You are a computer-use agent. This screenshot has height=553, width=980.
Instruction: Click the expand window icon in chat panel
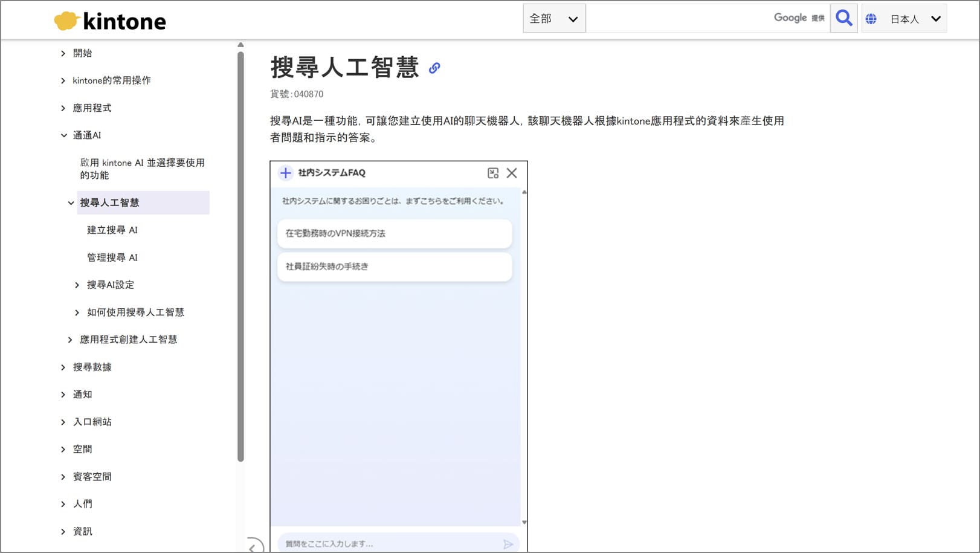pos(493,173)
